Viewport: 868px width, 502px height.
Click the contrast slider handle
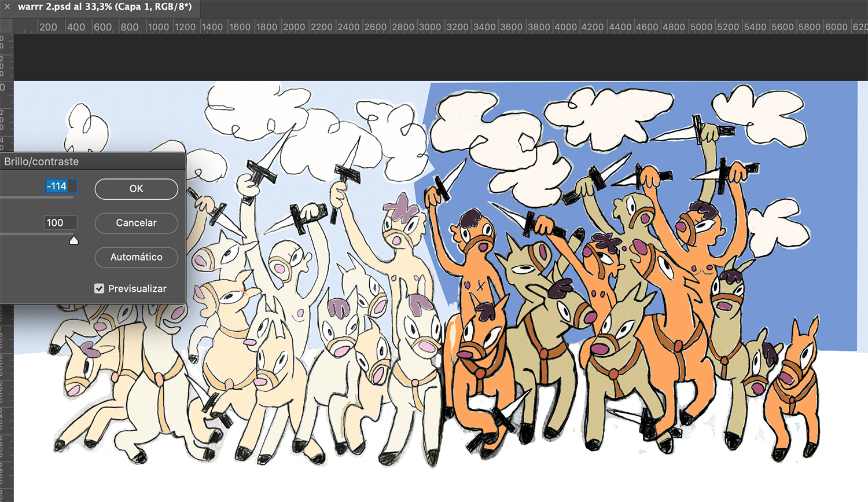coord(74,240)
